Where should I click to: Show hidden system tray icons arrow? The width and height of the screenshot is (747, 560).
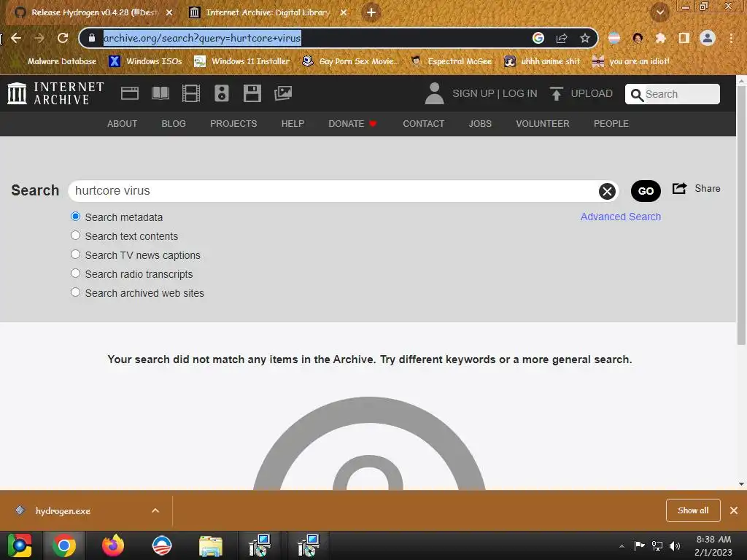[622, 546]
